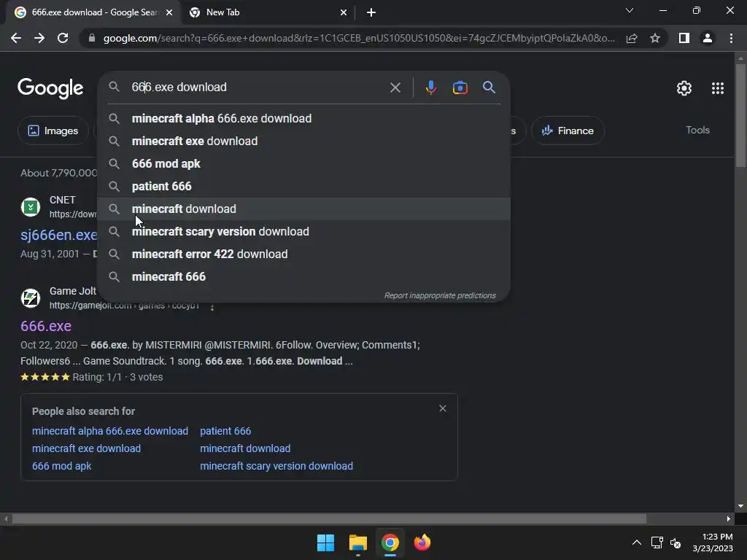Click the vertical scrollbar thumb
747x560 pixels.
(740, 114)
